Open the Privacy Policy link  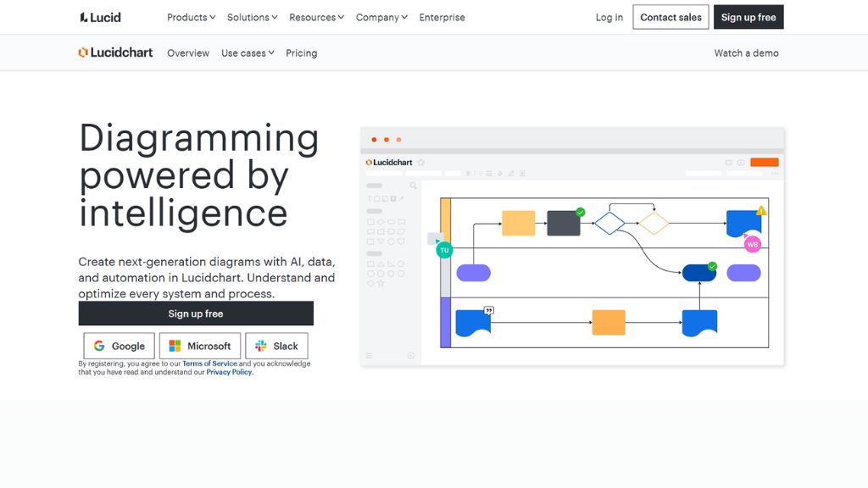(229, 373)
